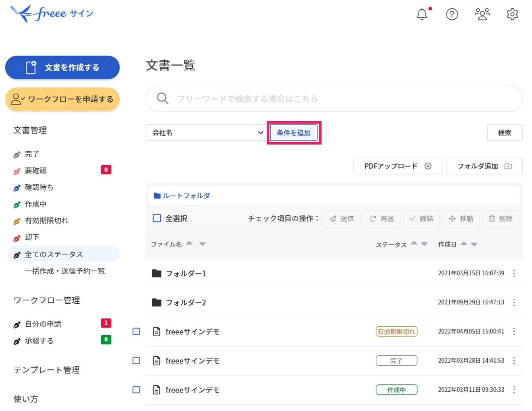Sort ファイル名 descending arrow
This screenshot has height=411, width=532.
tap(202, 244)
